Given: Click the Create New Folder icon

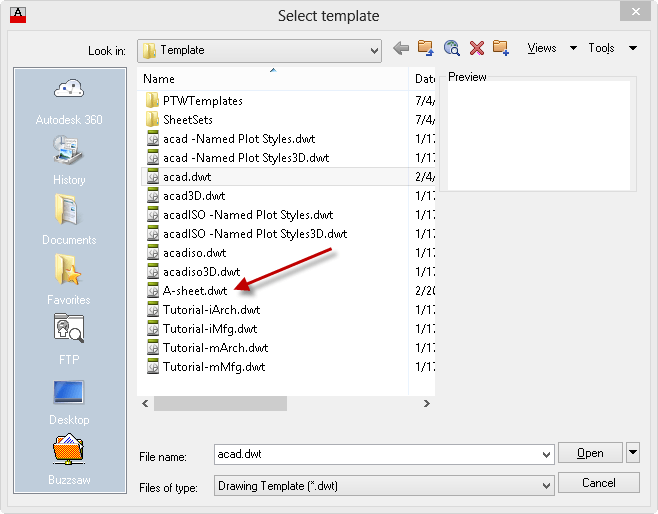Looking at the screenshot, I should [x=501, y=48].
